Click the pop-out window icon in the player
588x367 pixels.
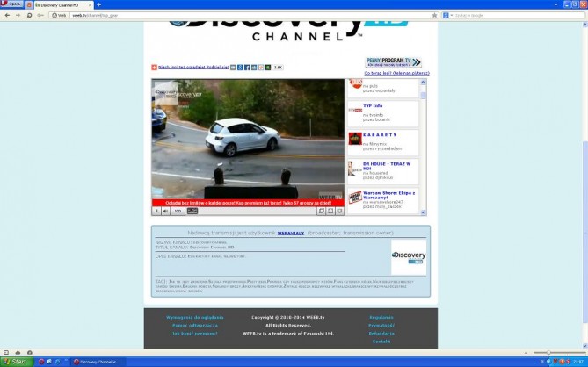[x=322, y=212]
